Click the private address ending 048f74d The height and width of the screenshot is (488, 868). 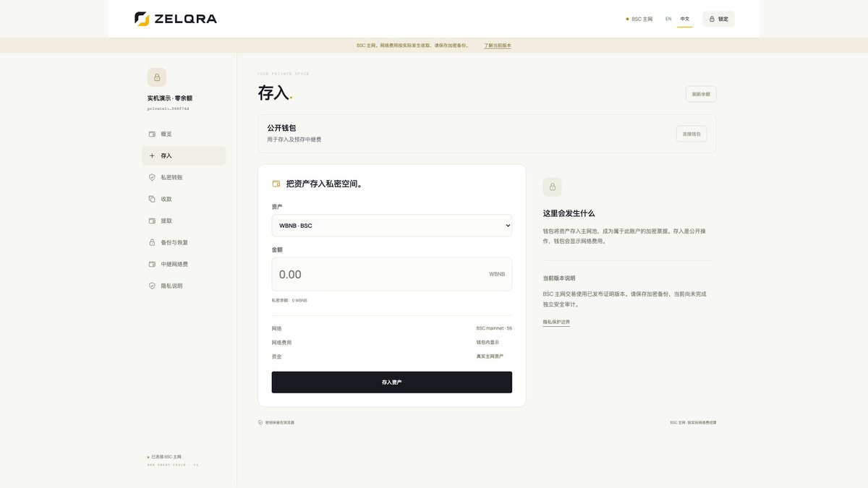click(169, 108)
